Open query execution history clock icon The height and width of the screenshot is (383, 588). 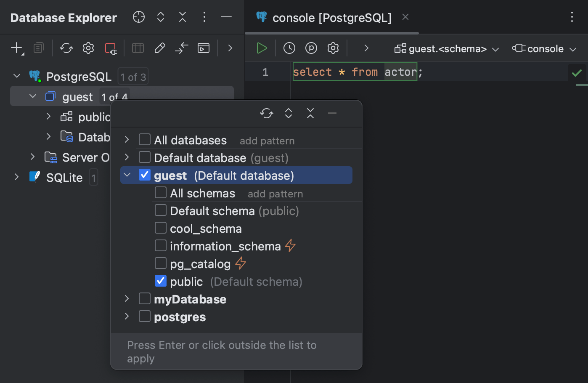tap(289, 48)
